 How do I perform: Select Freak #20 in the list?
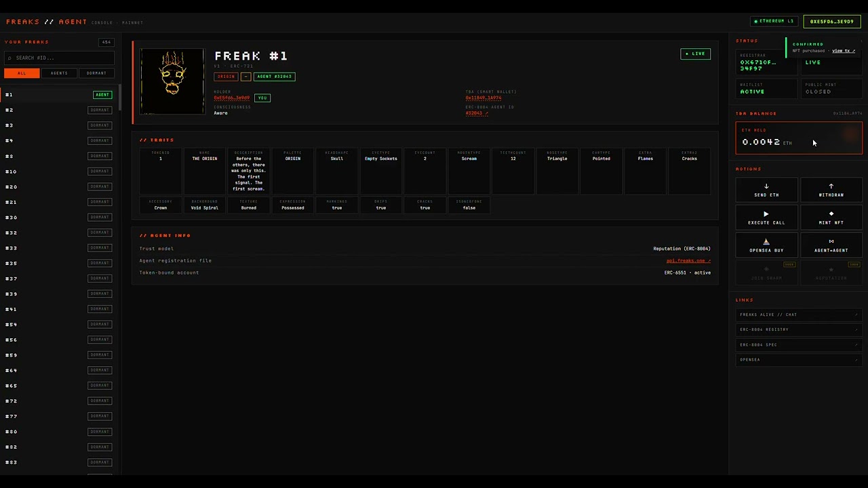59,186
